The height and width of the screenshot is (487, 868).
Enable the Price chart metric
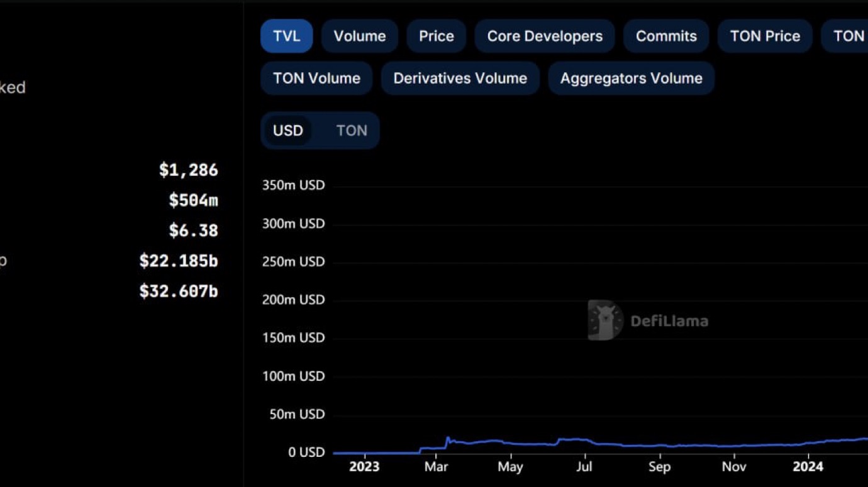click(x=436, y=36)
